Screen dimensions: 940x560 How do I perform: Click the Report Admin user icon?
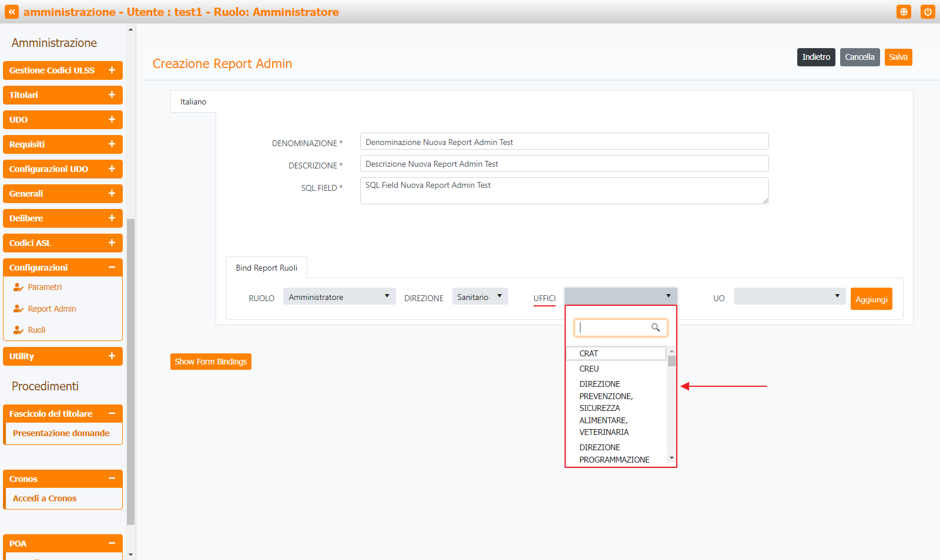18,309
